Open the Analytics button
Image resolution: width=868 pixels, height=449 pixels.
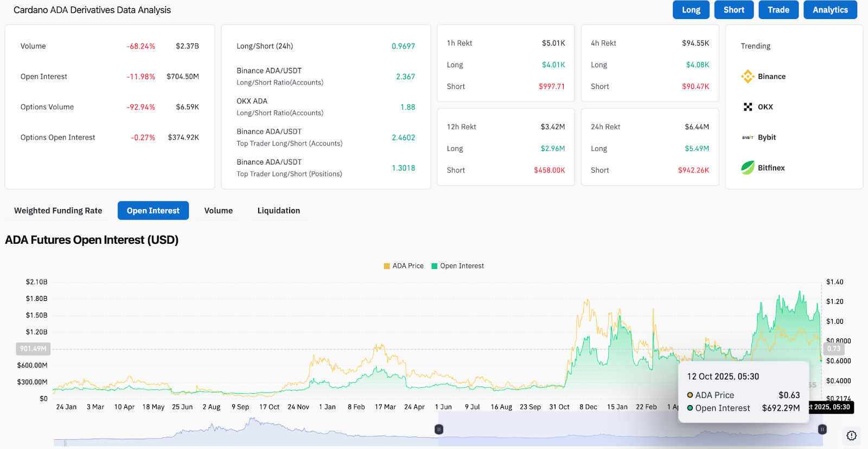(x=830, y=10)
